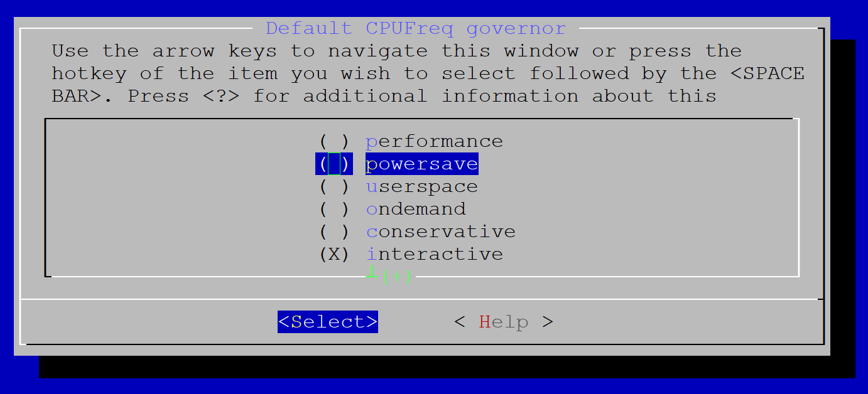Click the Default CPUFreq governor title

point(416,29)
